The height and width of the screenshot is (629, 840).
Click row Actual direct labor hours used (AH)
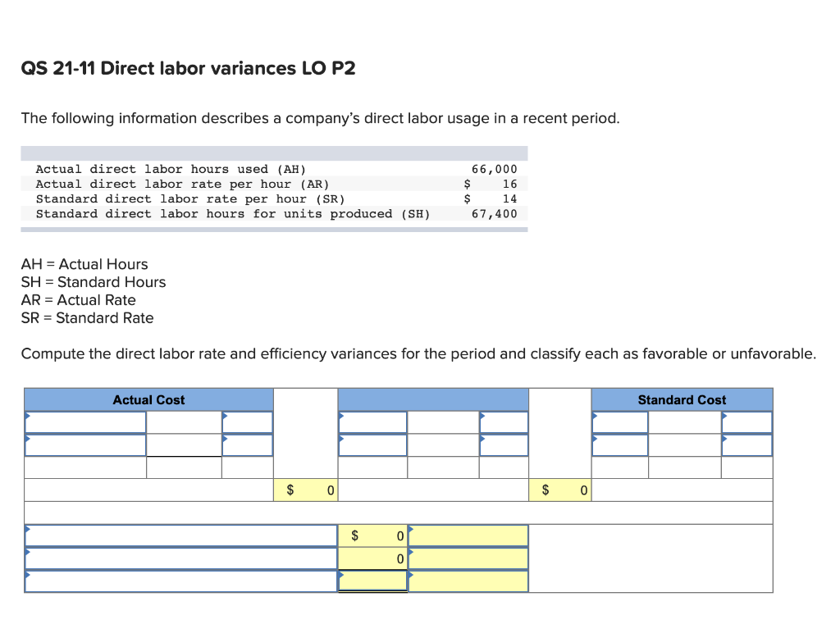click(274, 169)
